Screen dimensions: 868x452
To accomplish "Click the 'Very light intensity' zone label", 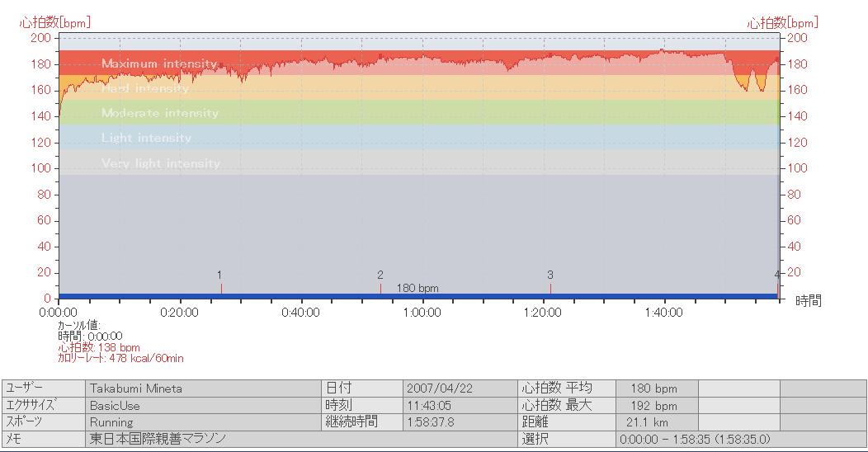I will pyautogui.click(x=161, y=163).
